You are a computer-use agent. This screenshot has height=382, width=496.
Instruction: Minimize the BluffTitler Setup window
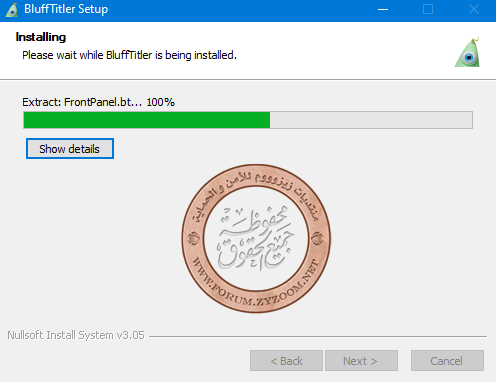(383, 9)
